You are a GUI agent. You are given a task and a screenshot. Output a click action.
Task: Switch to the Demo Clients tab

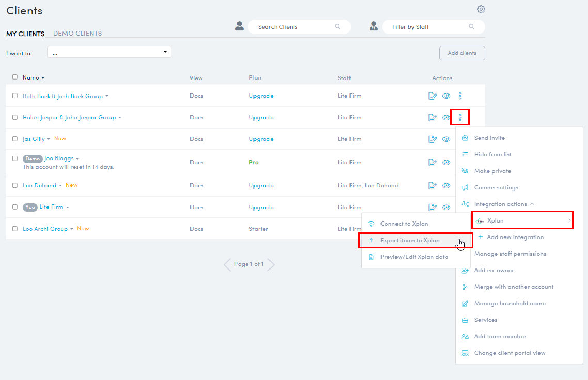[x=77, y=34]
